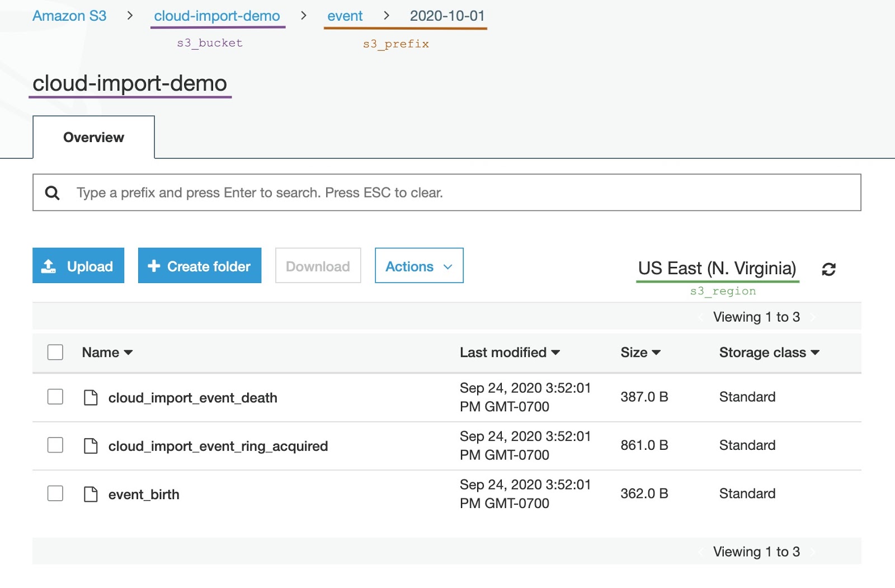This screenshot has width=895, height=588.
Task: Toggle the select-all checkbox in header
Action: point(55,352)
